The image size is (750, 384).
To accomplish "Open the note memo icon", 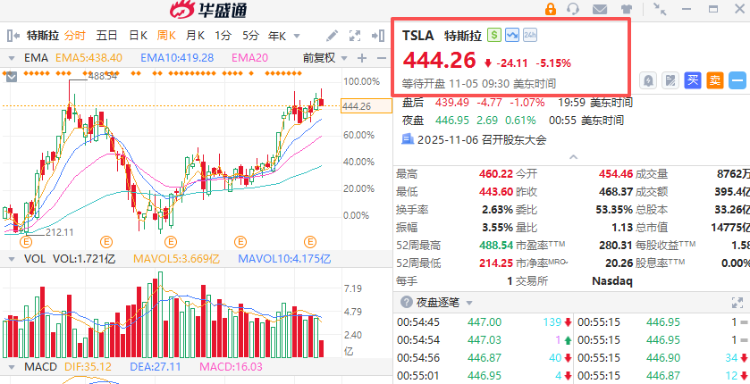I will [671, 80].
